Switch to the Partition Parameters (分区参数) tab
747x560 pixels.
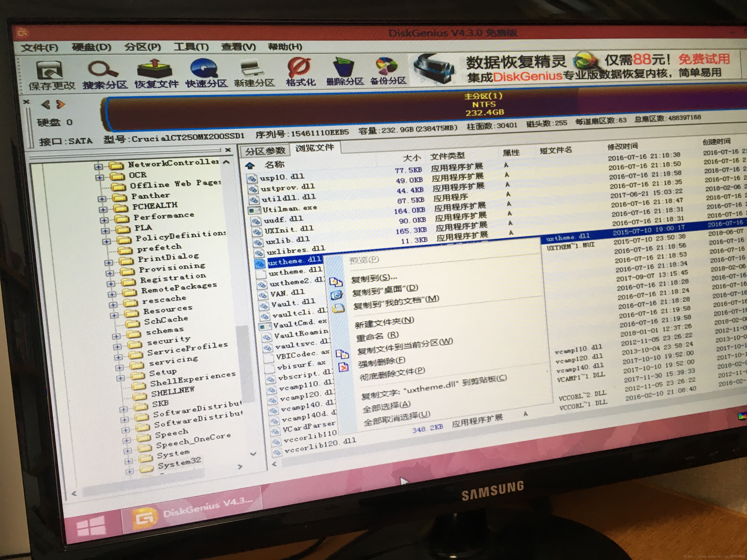[265, 151]
